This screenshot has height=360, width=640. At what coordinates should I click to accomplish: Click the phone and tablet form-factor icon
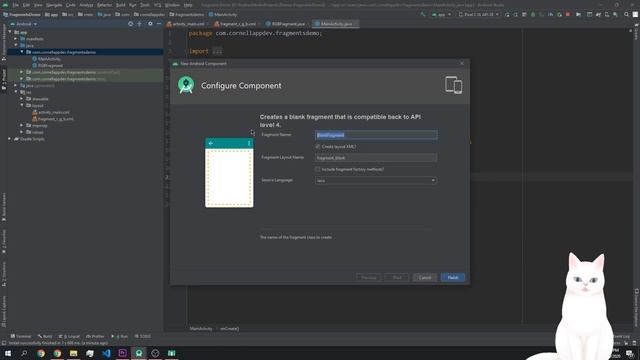point(453,85)
